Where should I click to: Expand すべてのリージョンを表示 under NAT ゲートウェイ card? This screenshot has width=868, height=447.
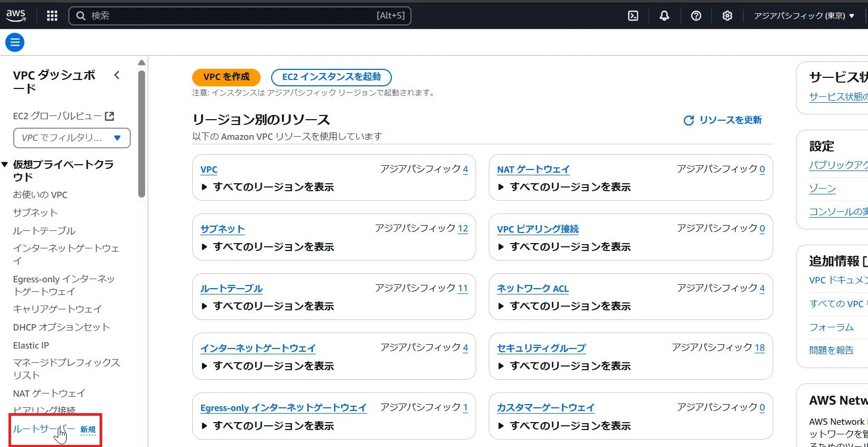[x=565, y=187]
